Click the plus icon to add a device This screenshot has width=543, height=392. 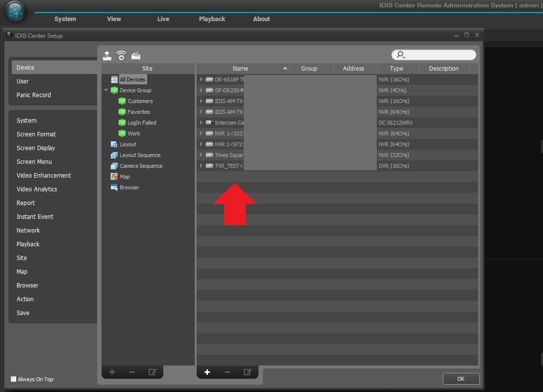[207, 372]
